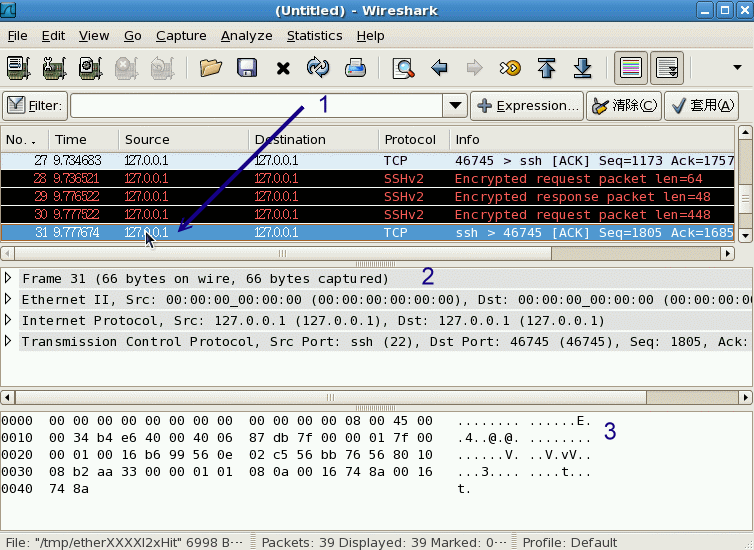This screenshot has height=550, width=754.
Task: Open a capture file folder icon
Action: 211,68
